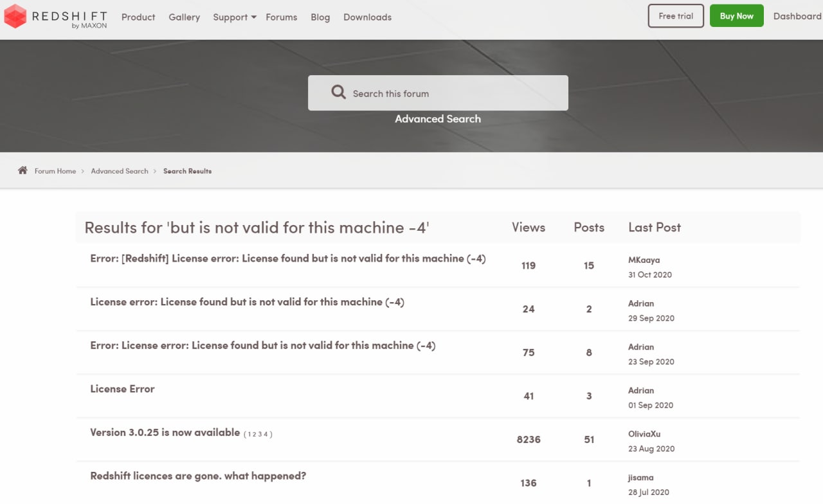Click the date 23 Aug 2020
Screen dimensions: 823x504
point(651,449)
